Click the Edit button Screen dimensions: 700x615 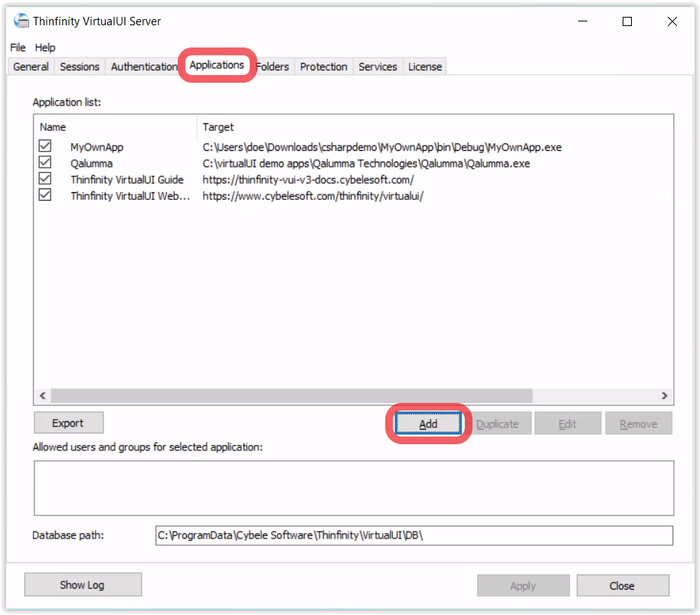click(x=568, y=424)
